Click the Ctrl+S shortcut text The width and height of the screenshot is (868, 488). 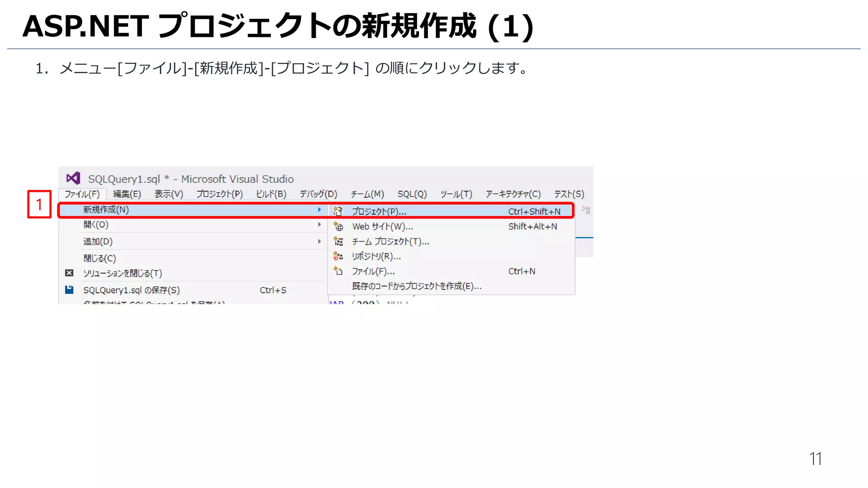click(273, 290)
